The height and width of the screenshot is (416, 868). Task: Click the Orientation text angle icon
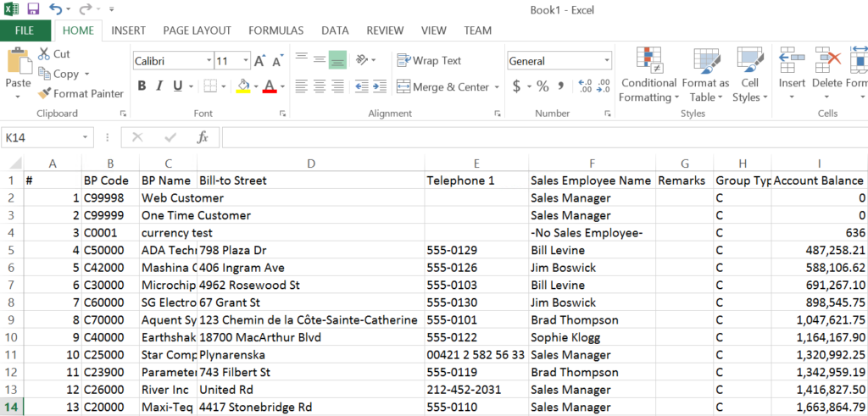[x=362, y=60]
